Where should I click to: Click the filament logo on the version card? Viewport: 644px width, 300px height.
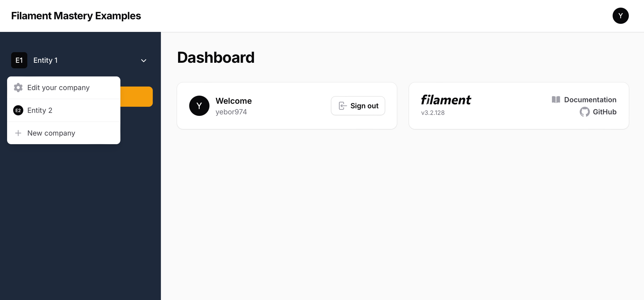(x=446, y=100)
